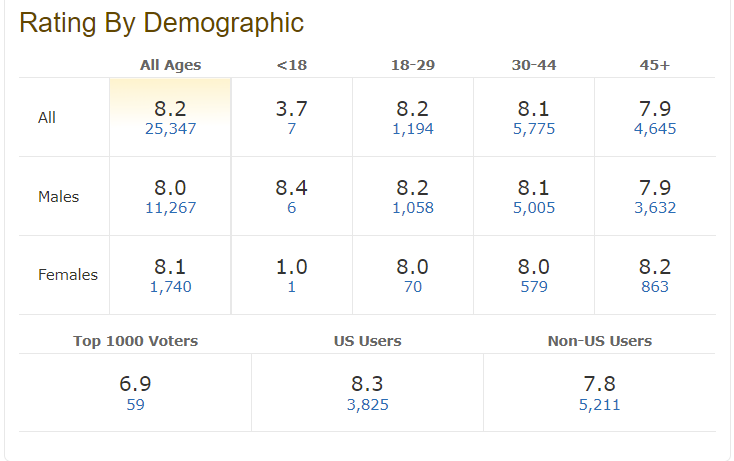Open the 1,058 male votes aged 18-29
Image resolution: width=734 pixels, height=461 pixels.
413,208
